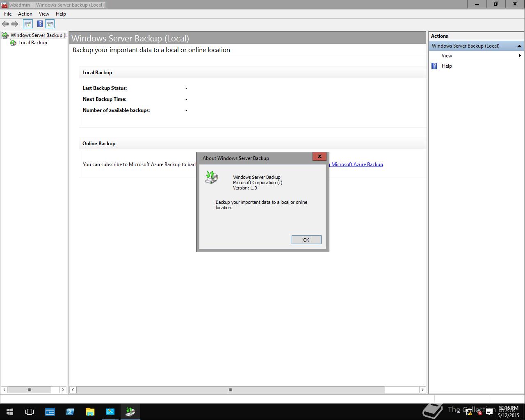Click the Last Backup Status label

(105, 88)
